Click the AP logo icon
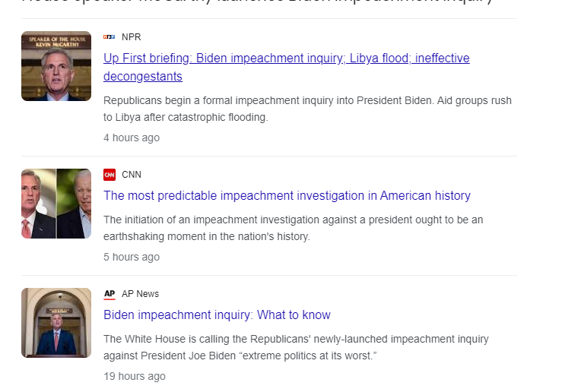The height and width of the screenshot is (392, 565). [110, 294]
